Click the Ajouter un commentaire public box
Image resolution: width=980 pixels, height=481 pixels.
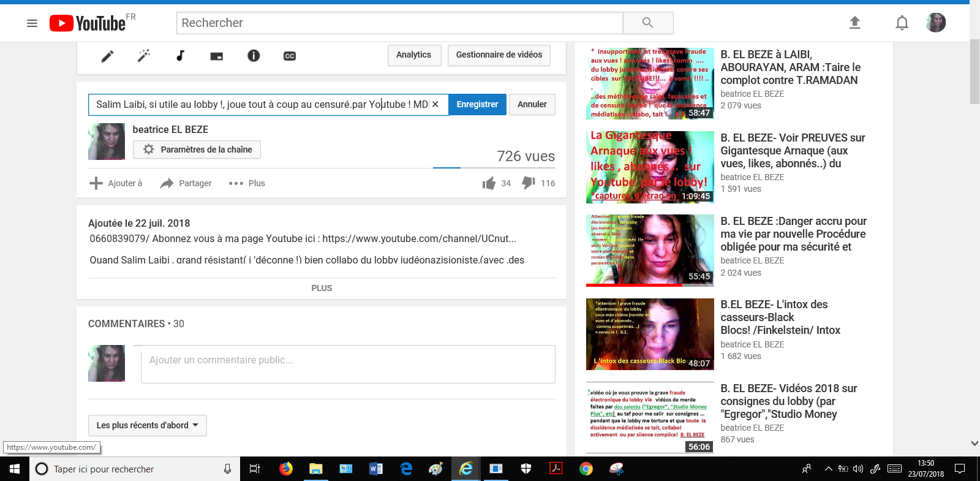[x=348, y=364]
